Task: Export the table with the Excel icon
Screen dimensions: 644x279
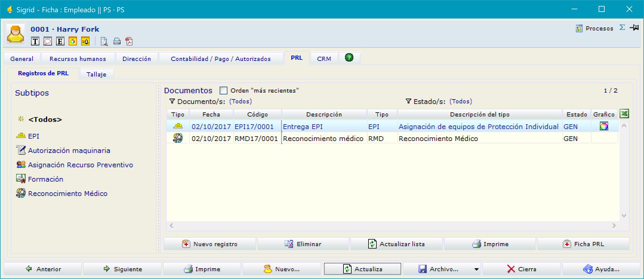Action: 624,114
